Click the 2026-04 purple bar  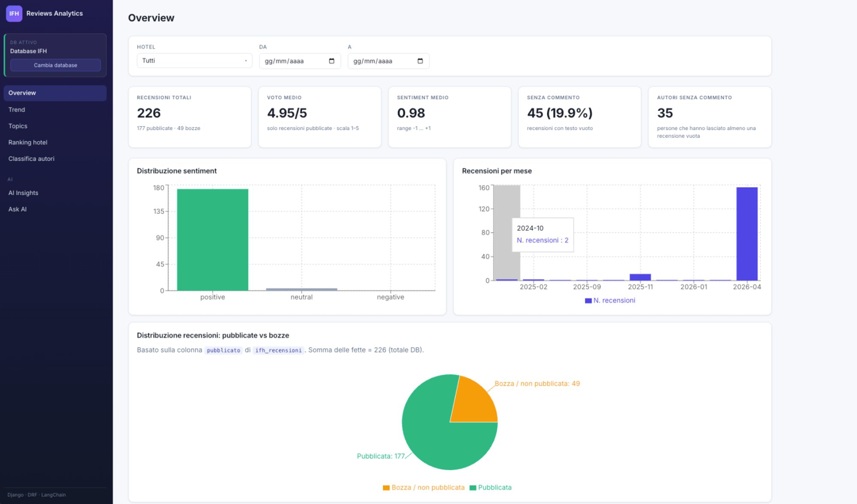click(x=747, y=234)
